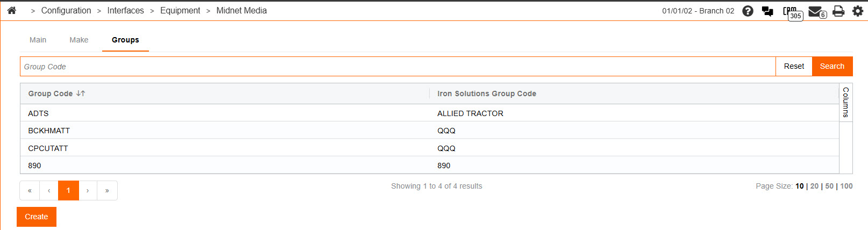Open the mail inbox icon

coord(816,11)
